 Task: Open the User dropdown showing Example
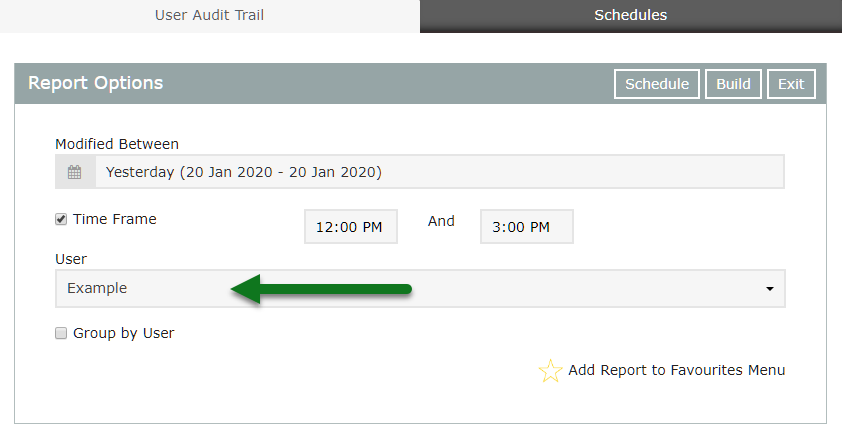(420, 288)
